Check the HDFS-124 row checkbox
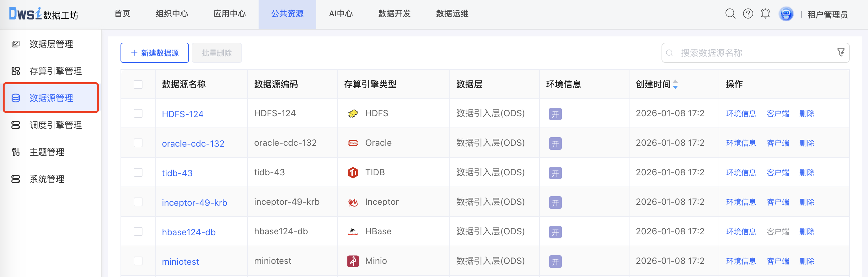The width and height of the screenshot is (868, 277). (138, 113)
